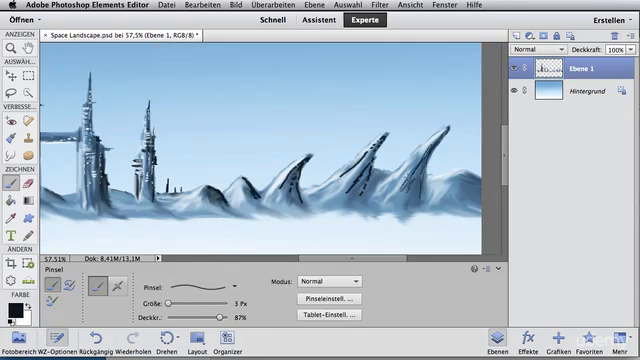640x360 pixels.
Task: Select the Gradient tool
Action: coord(28,201)
